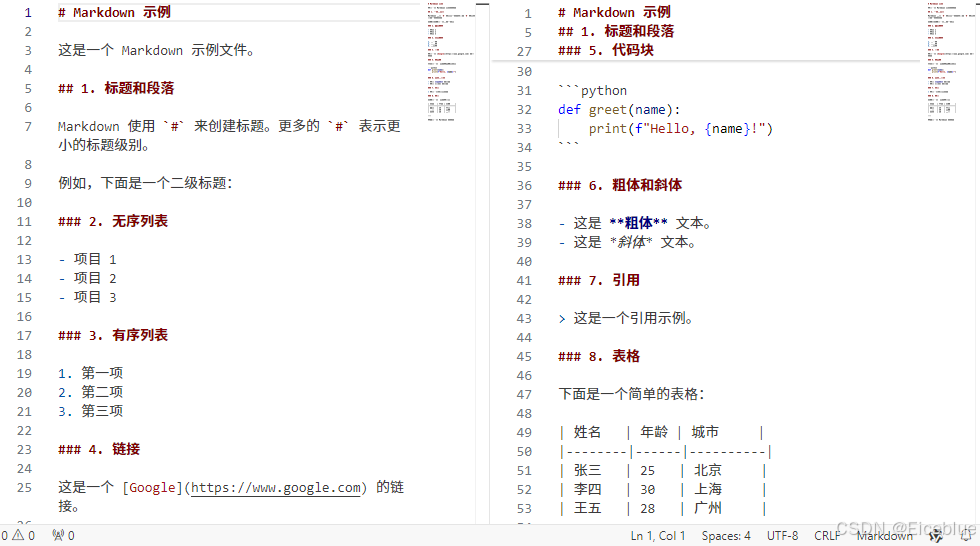
Task: Follow the https://www.google.com link
Action: coord(276,487)
